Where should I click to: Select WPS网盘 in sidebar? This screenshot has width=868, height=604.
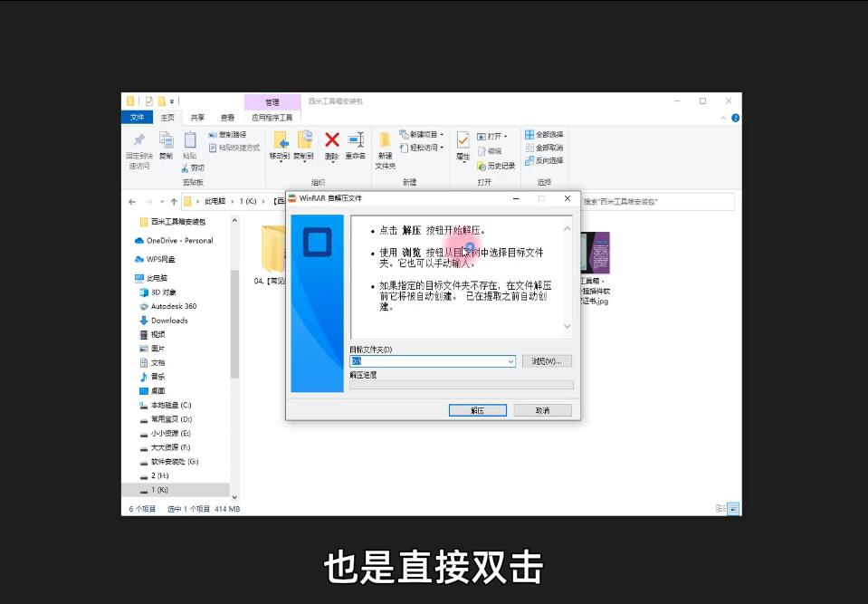155,259
